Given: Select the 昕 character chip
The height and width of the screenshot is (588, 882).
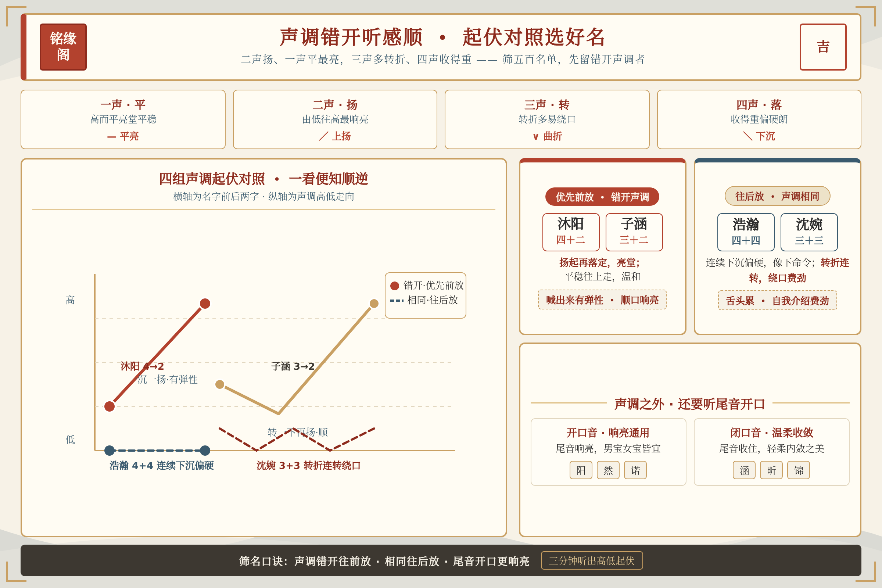Looking at the screenshot, I should coord(771,470).
